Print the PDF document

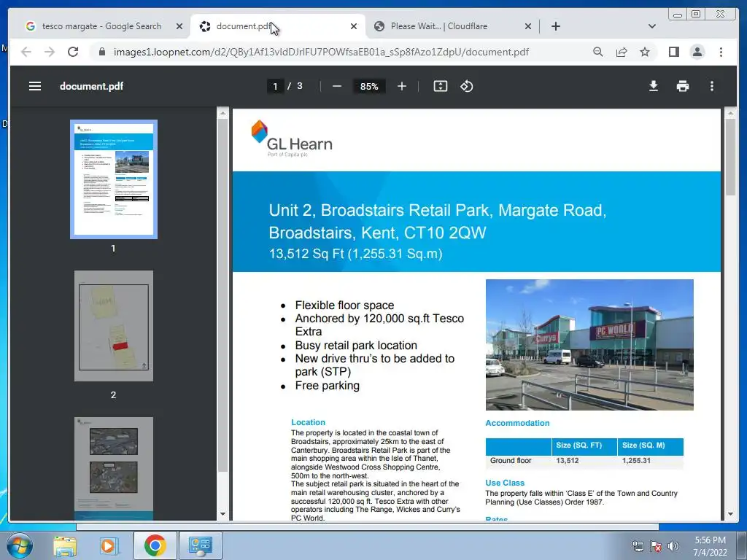tap(682, 86)
